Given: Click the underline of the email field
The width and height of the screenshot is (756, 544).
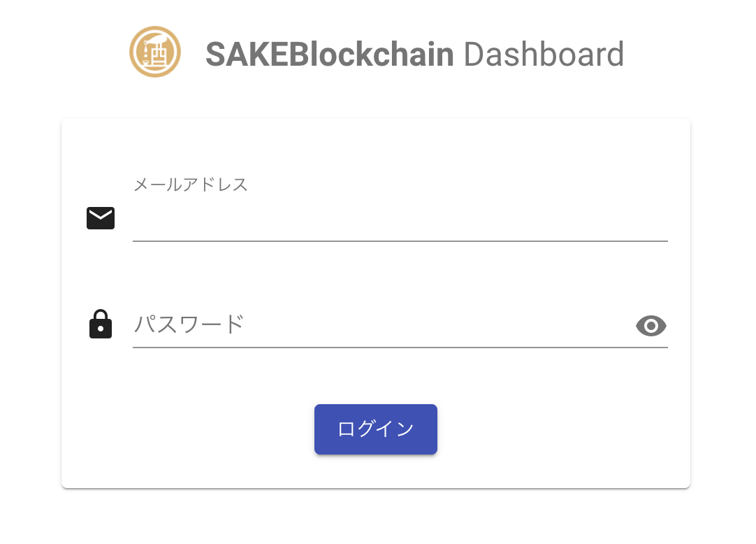Looking at the screenshot, I should [x=400, y=241].
